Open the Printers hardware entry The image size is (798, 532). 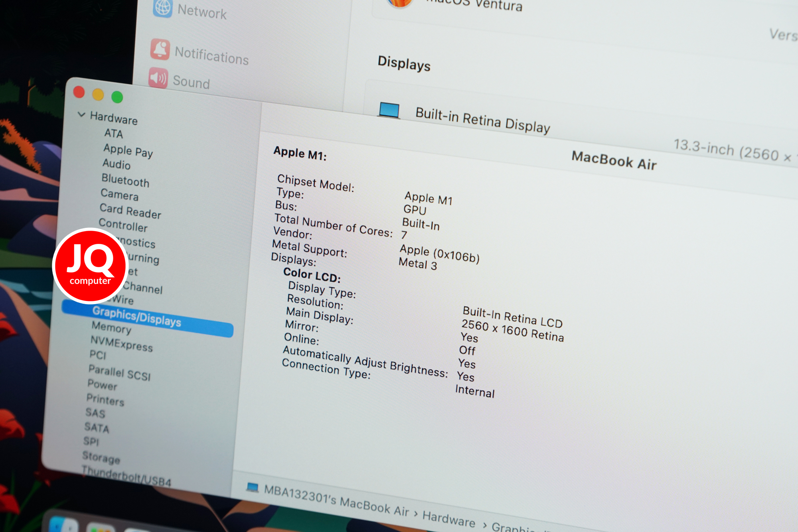pos(105,399)
